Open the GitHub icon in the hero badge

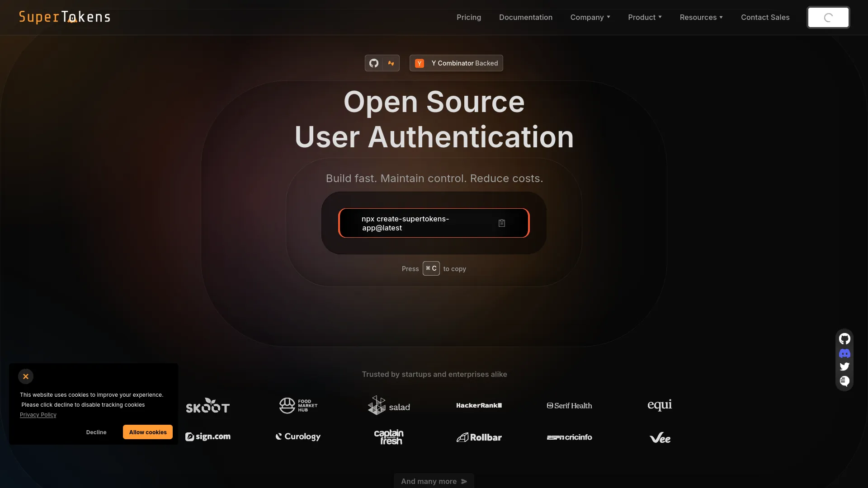(x=374, y=63)
